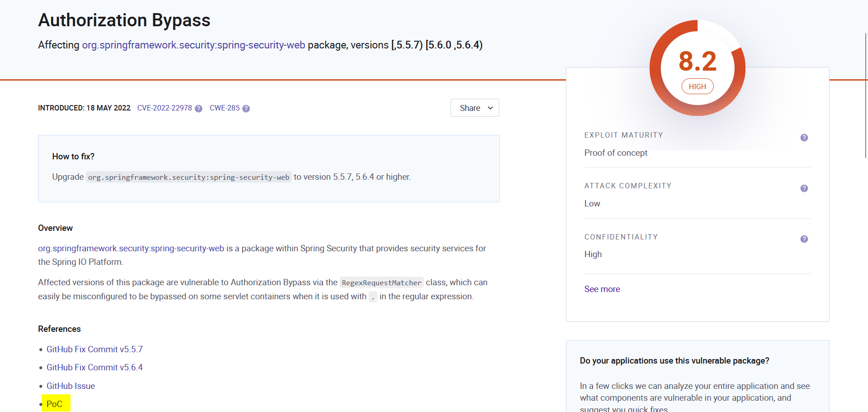Open the spring-security-web link in the Overview section
This screenshot has width=868, height=412.
[x=131, y=248]
